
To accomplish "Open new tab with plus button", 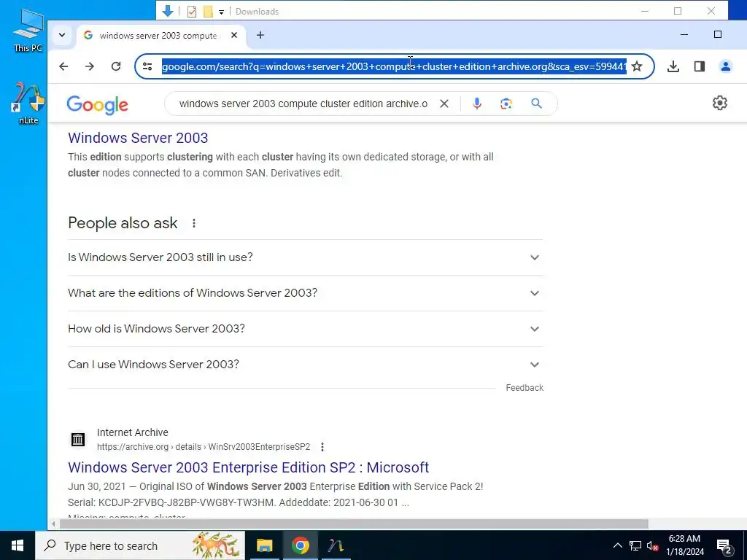I will [260, 35].
